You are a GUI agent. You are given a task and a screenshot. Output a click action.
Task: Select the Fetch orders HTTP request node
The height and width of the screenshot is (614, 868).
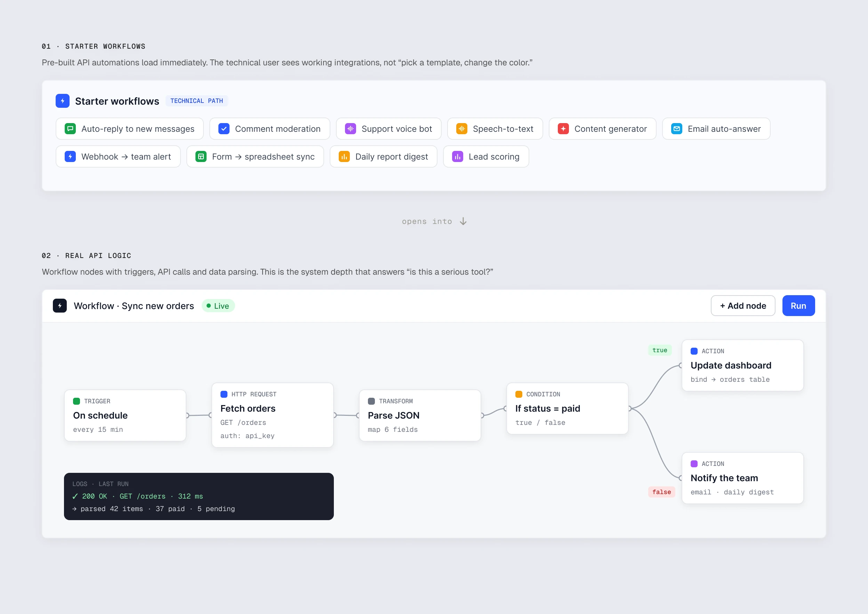(x=273, y=415)
